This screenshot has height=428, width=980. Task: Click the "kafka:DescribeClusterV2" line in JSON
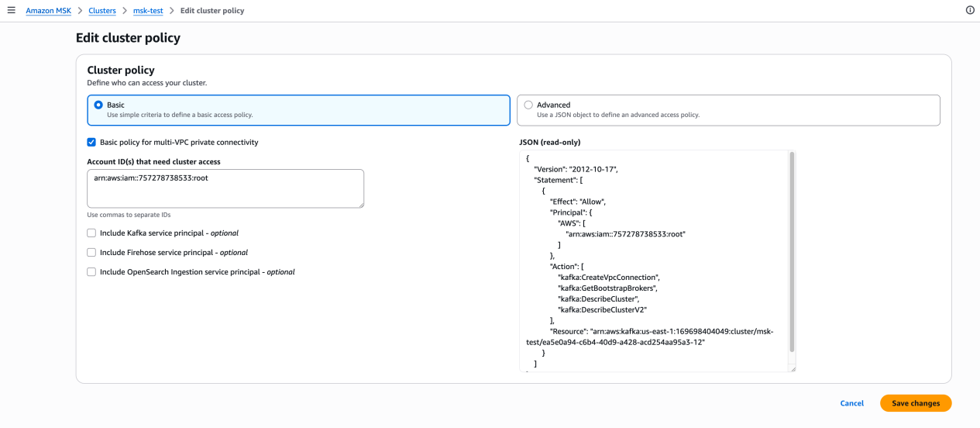coord(603,309)
